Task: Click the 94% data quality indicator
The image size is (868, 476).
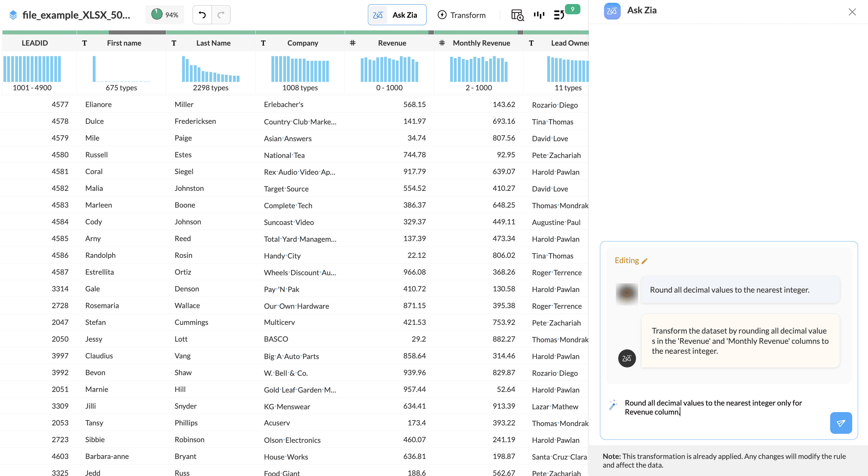Action: pos(165,15)
